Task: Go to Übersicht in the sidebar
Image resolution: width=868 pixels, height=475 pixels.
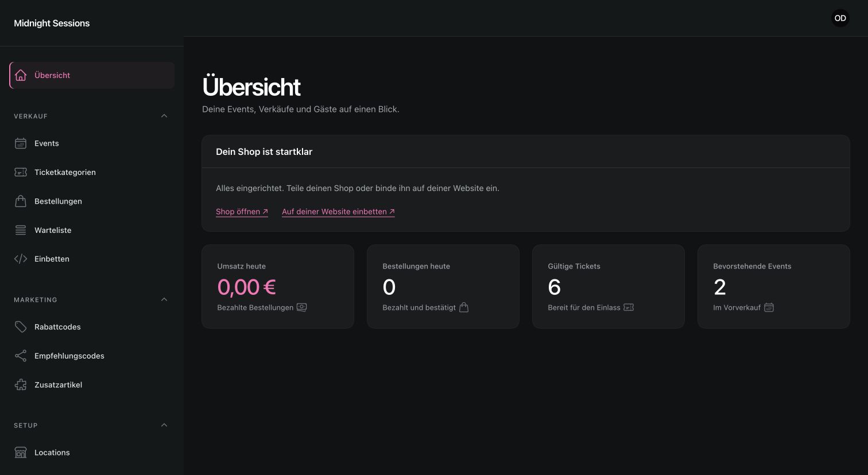Action: (92, 75)
